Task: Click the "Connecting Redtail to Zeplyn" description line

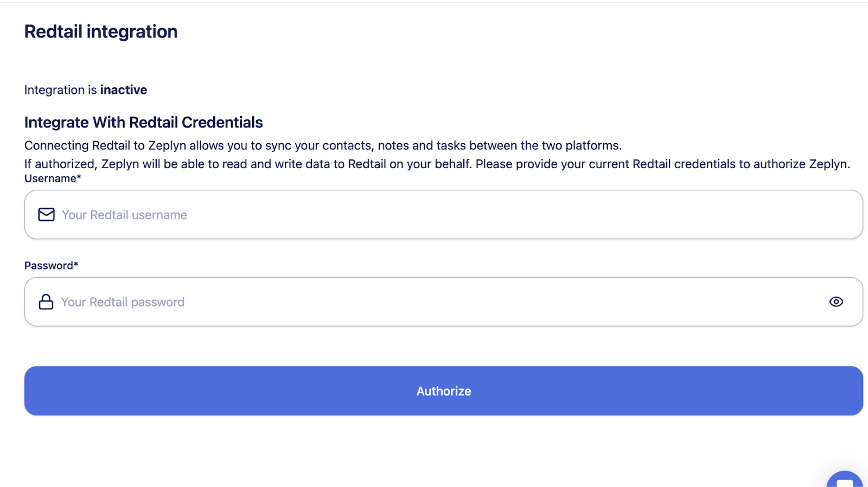Action: [x=323, y=146]
